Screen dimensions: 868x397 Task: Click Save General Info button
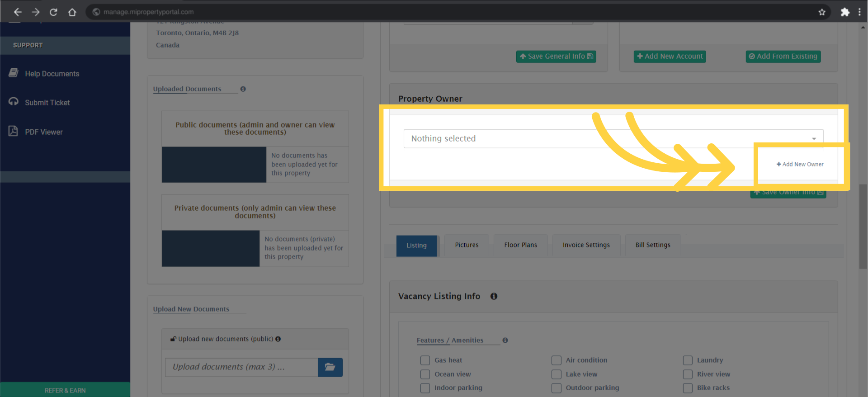click(556, 57)
